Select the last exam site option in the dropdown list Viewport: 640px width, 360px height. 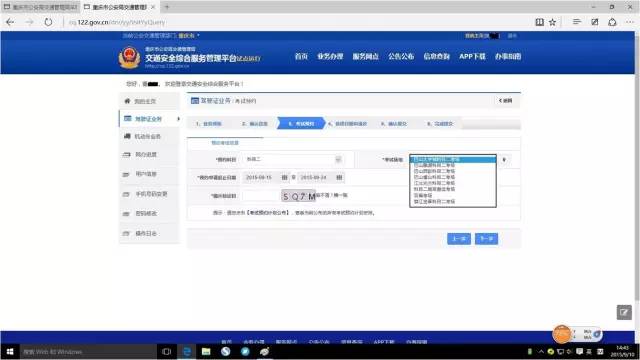click(453, 202)
